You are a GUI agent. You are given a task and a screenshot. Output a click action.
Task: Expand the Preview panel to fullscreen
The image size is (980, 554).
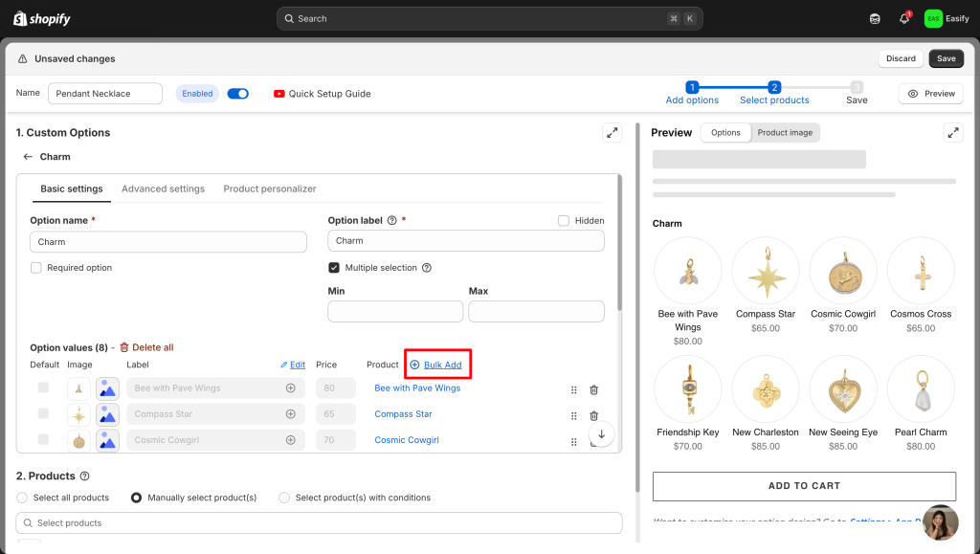(x=952, y=133)
